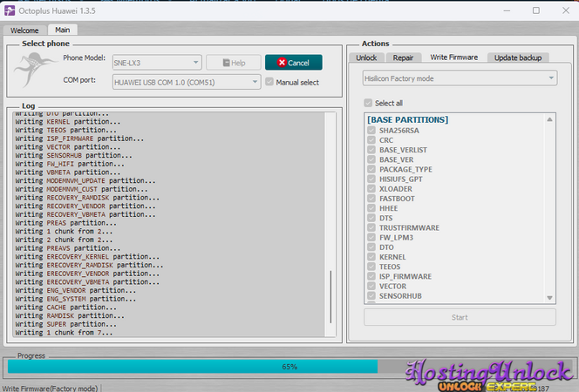The height and width of the screenshot is (392, 579).
Task: Switch to the Welcome tab
Action: pos(24,30)
